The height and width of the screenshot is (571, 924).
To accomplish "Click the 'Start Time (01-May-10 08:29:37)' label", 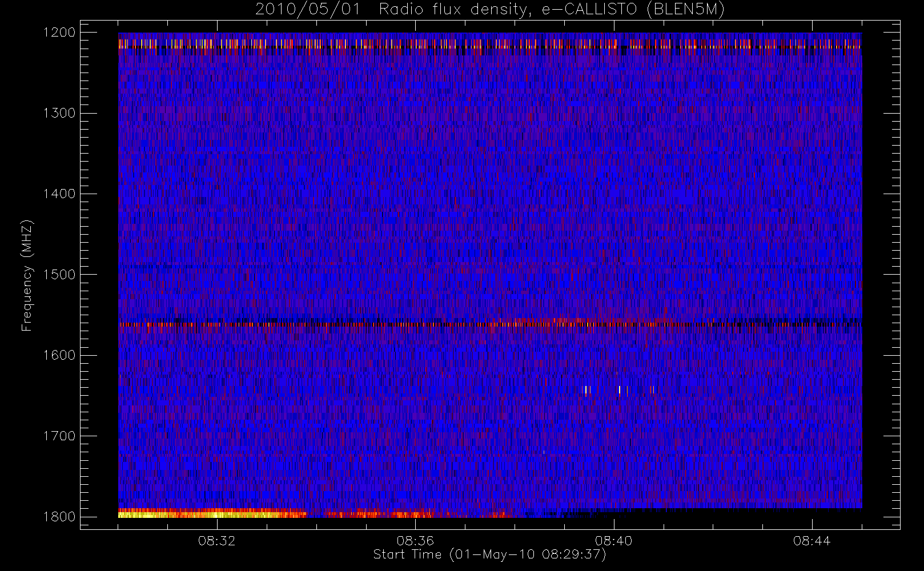I will tap(489, 554).
